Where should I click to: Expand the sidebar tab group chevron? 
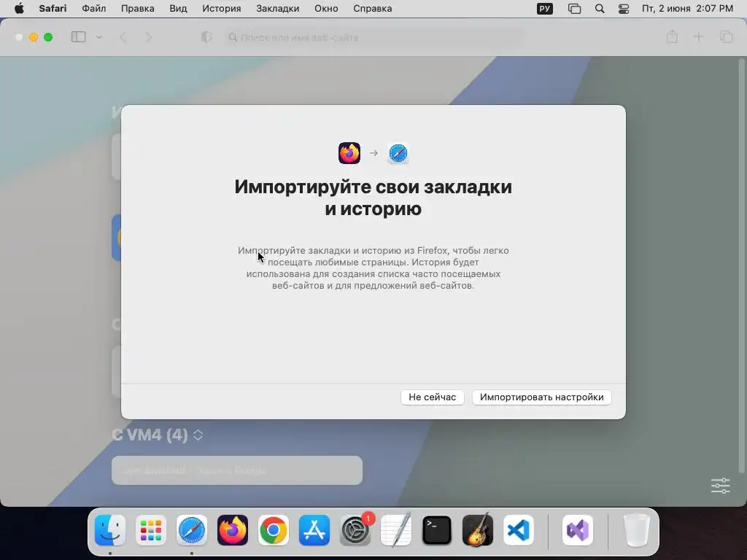pos(98,37)
